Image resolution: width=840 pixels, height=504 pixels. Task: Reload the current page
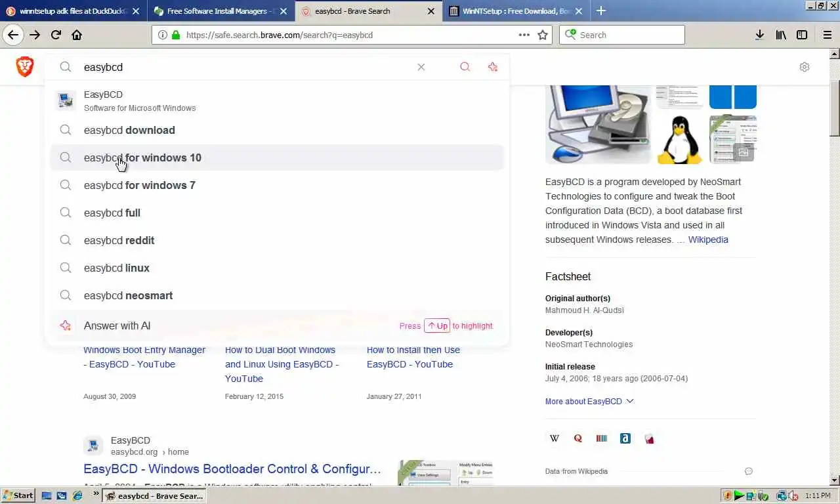(56, 35)
